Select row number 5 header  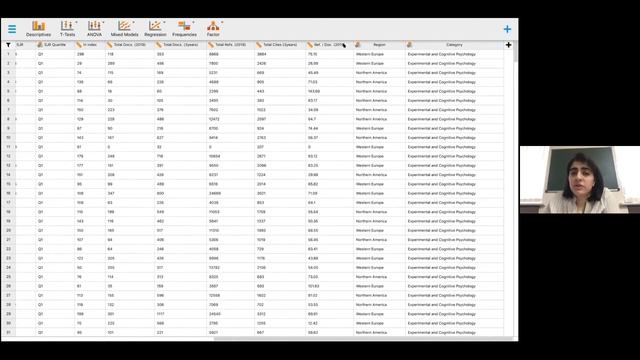8,91
